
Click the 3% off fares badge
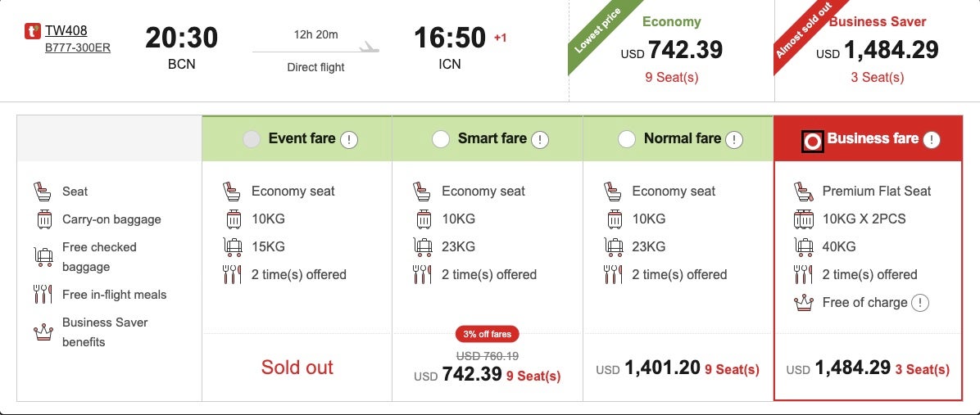pos(487,334)
